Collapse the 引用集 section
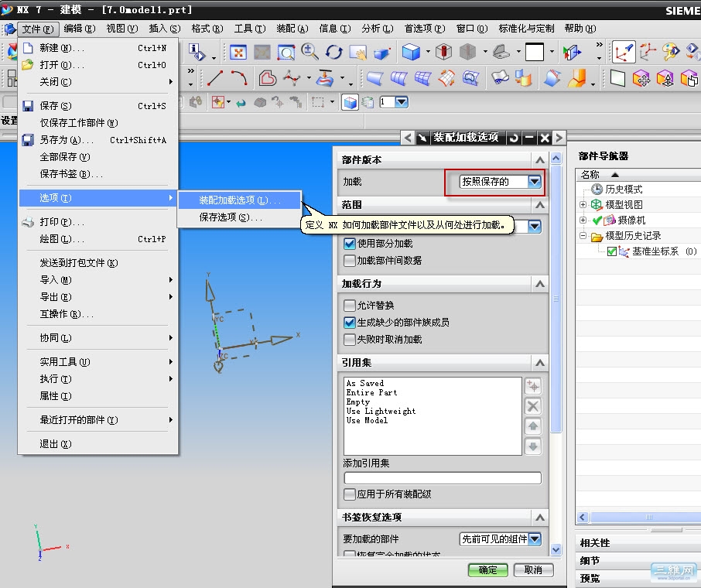The width and height of the screenshot is (701, 588). point(540,363)
